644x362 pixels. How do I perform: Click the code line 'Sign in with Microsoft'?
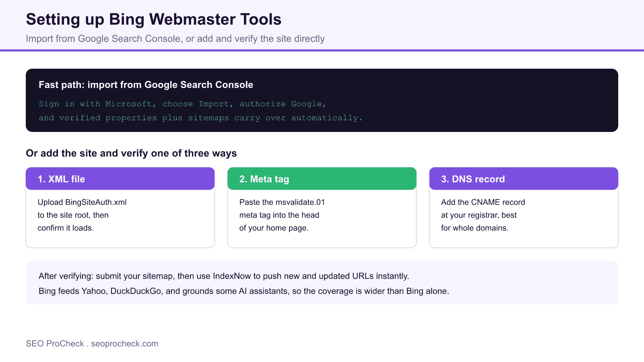(x=182, y=104)
